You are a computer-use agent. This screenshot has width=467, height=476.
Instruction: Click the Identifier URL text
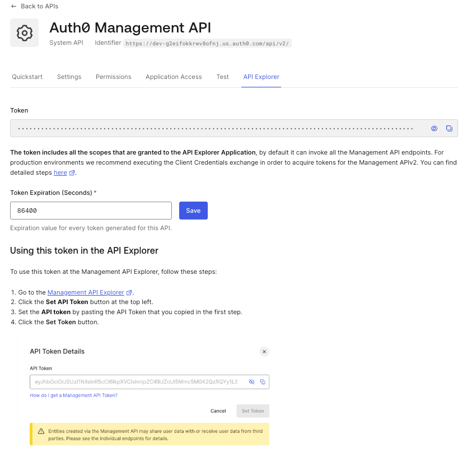click(x=207, y=44)
